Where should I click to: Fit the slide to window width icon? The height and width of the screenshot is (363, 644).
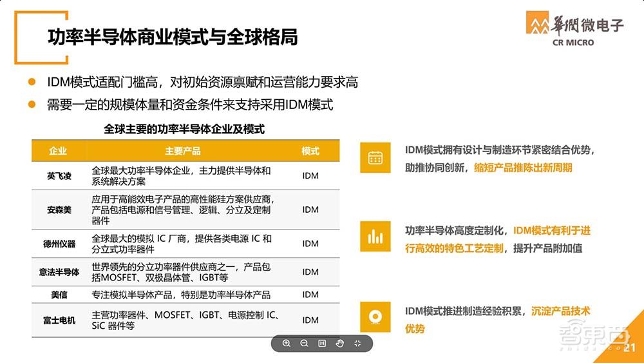click(x=322, y=343)
